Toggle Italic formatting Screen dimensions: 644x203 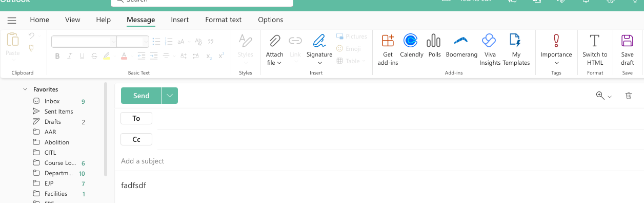point(70,56)
